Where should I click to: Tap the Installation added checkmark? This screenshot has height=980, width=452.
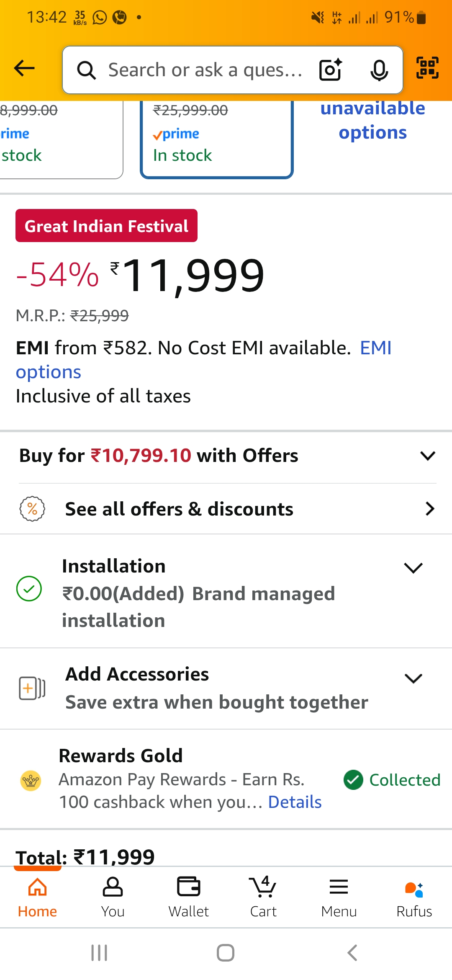(28, 589)
